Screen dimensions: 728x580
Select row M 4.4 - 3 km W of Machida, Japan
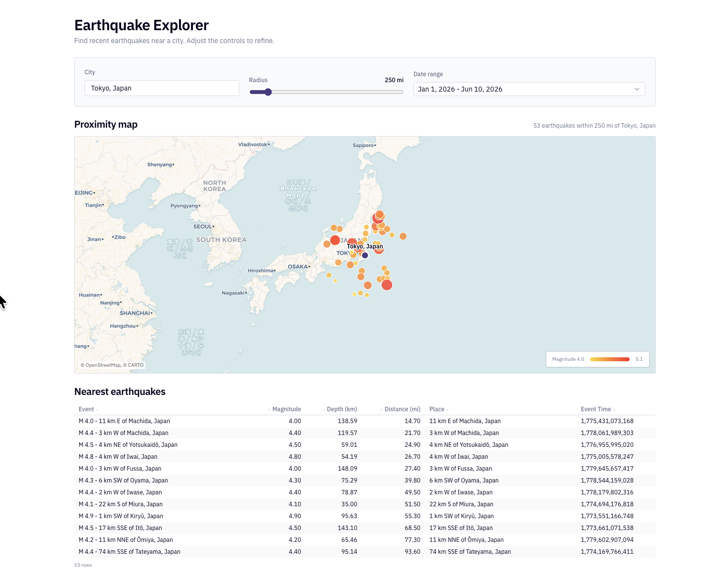365,433
